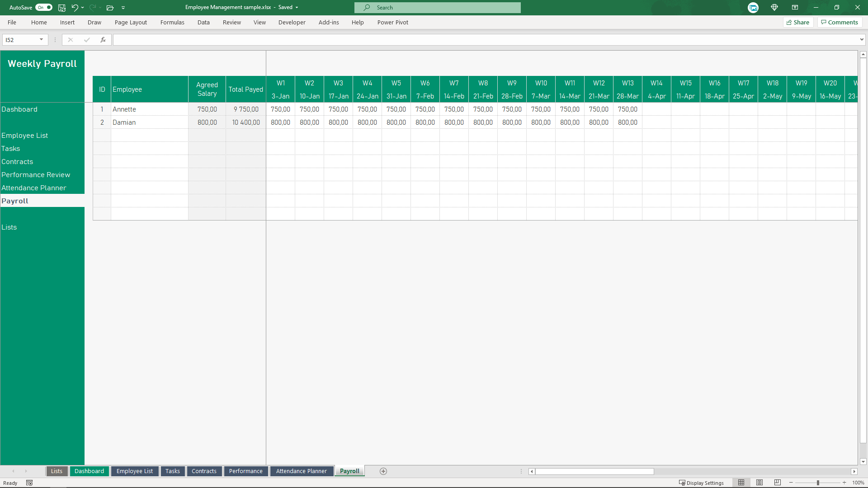
Task: Click the Enter formula checkmark icon
Action: tap(87, 40)
